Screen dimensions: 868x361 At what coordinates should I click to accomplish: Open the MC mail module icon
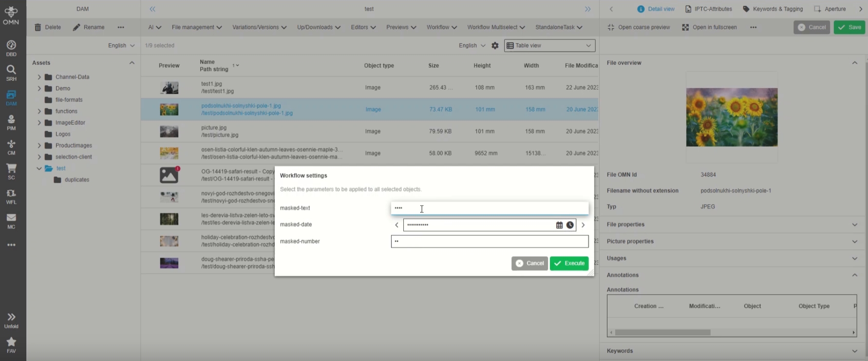click(x=11, y=221)
